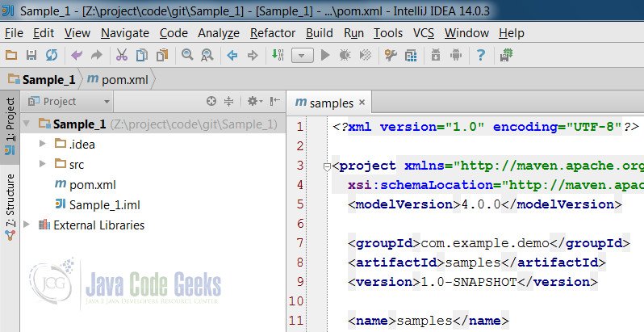Open the VCS menu
This screenshot has width=644, height=332.
[x=424, y=33]
